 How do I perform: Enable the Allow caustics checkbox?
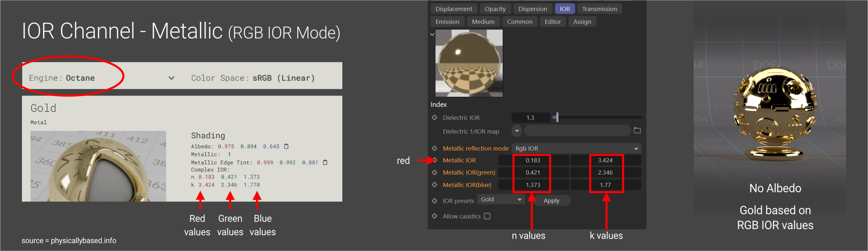(487, 216)
